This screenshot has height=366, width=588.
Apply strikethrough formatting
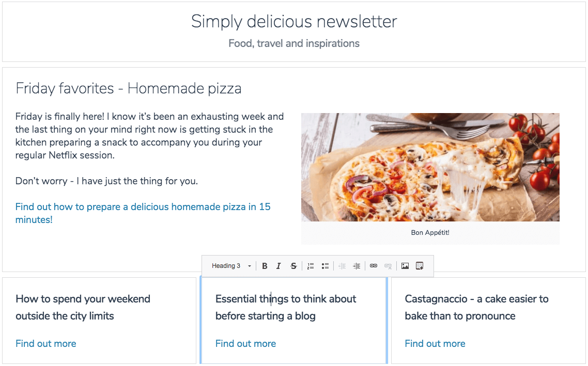293,266
